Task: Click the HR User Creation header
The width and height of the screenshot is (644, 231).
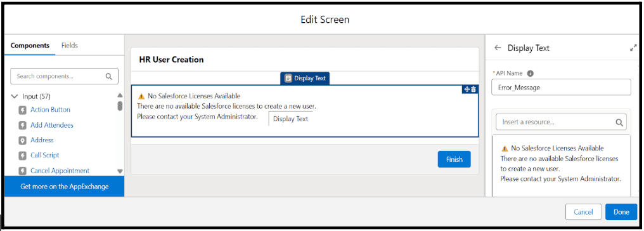Action: click(171, 60)
